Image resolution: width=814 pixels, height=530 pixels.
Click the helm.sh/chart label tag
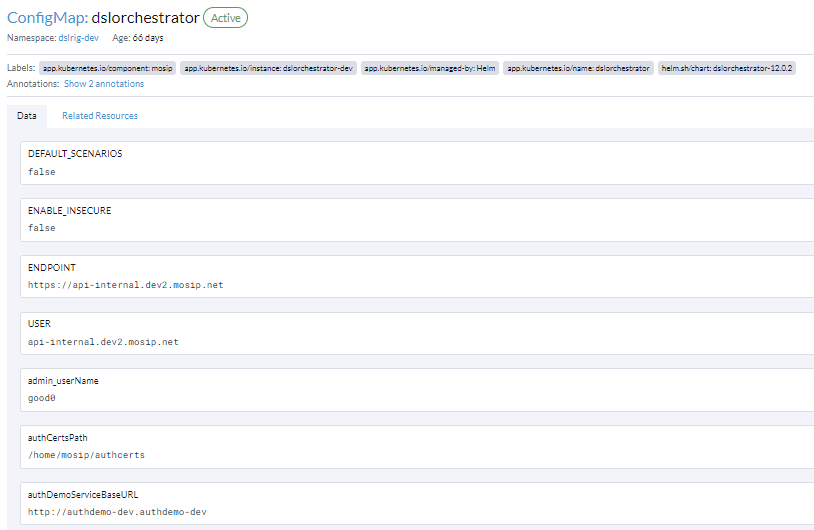[727, 68]
